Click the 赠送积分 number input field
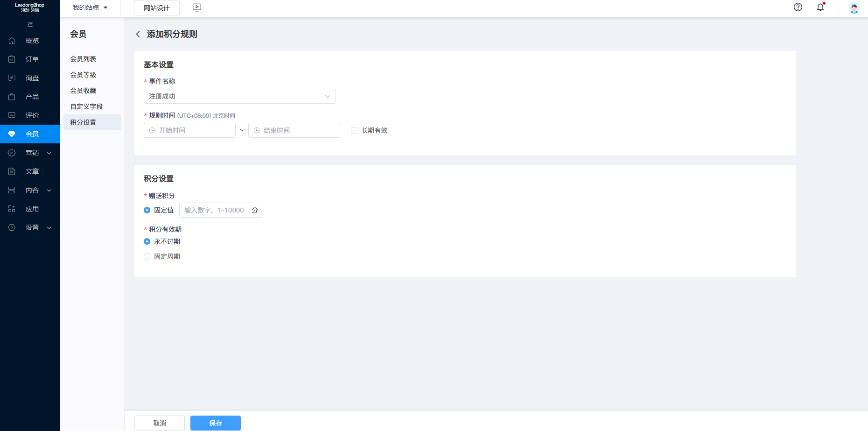Viewport: 868px width, 431px height. [215, 210]
